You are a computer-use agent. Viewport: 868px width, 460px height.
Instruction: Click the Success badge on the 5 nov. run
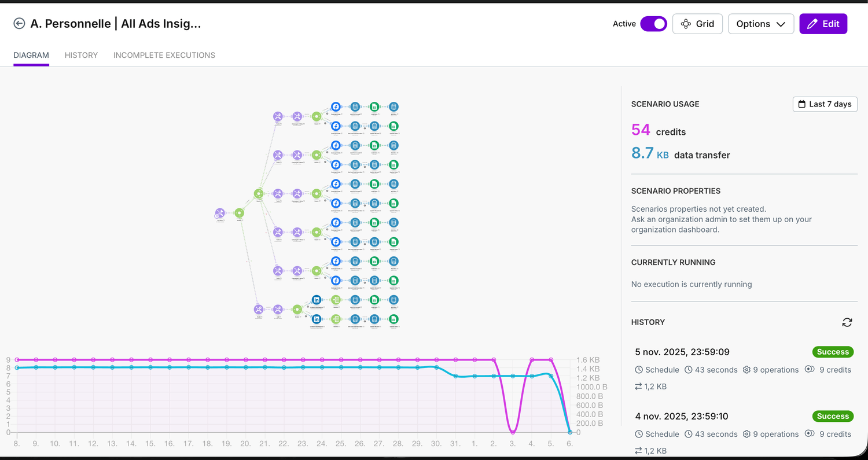tap(833, 352)
